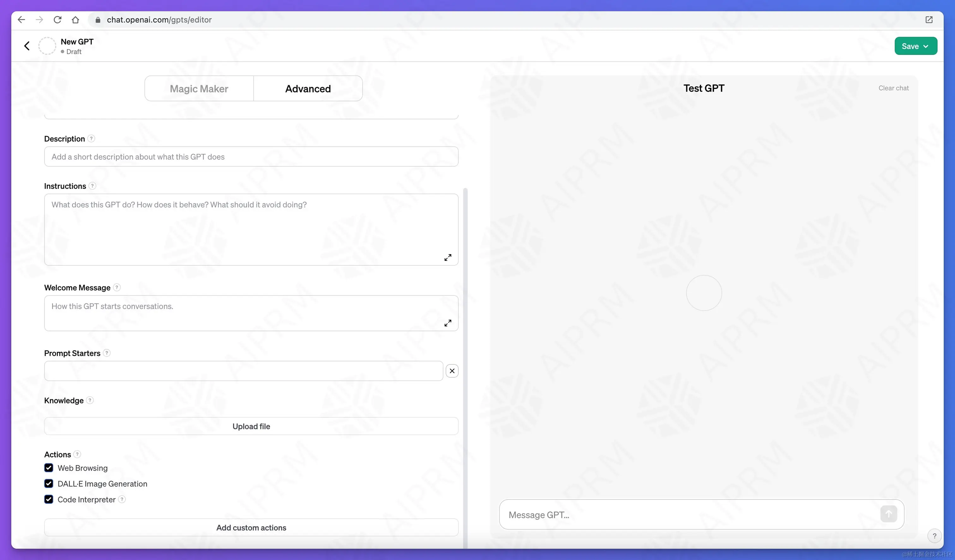This screenshot has width=955, height=560.
Task: Uncheck DALL·E Image Generation checkbox
Action: click(x=49, y=484)
